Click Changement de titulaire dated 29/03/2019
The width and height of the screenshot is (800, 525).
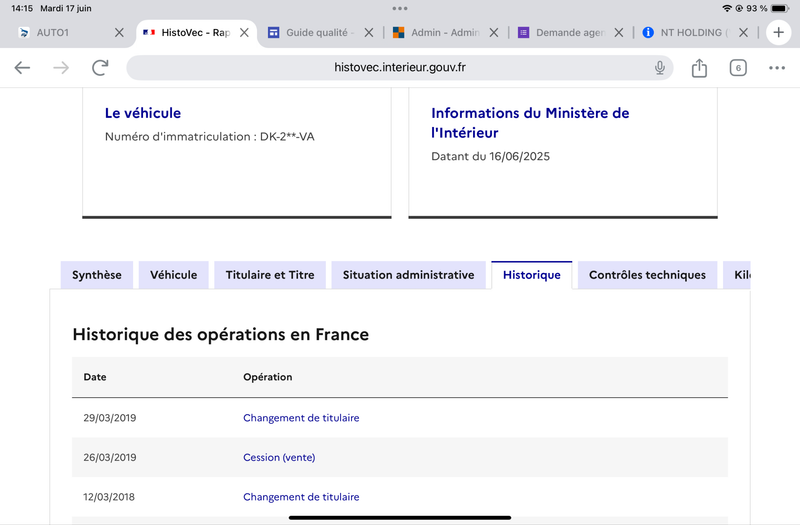click(x=301, y=418)
